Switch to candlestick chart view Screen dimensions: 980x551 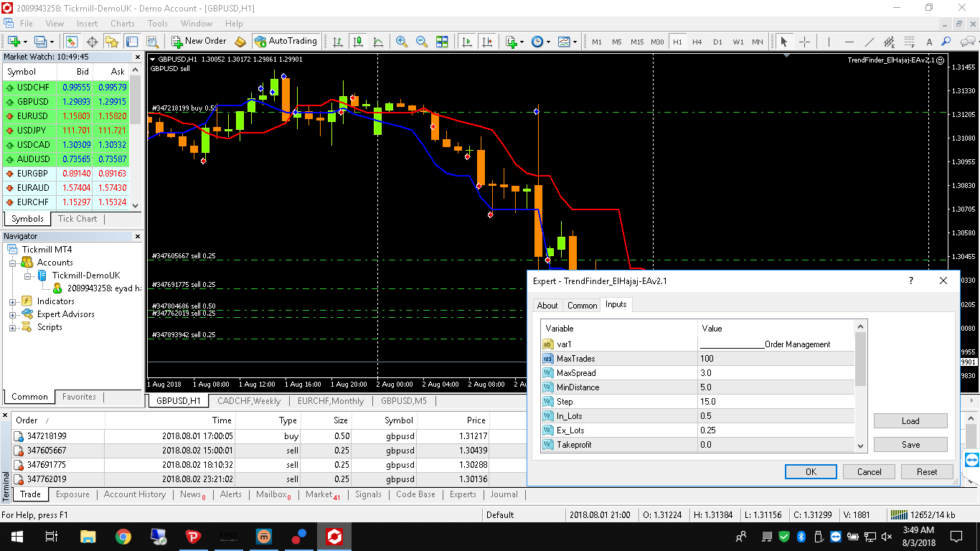point(358,42)
